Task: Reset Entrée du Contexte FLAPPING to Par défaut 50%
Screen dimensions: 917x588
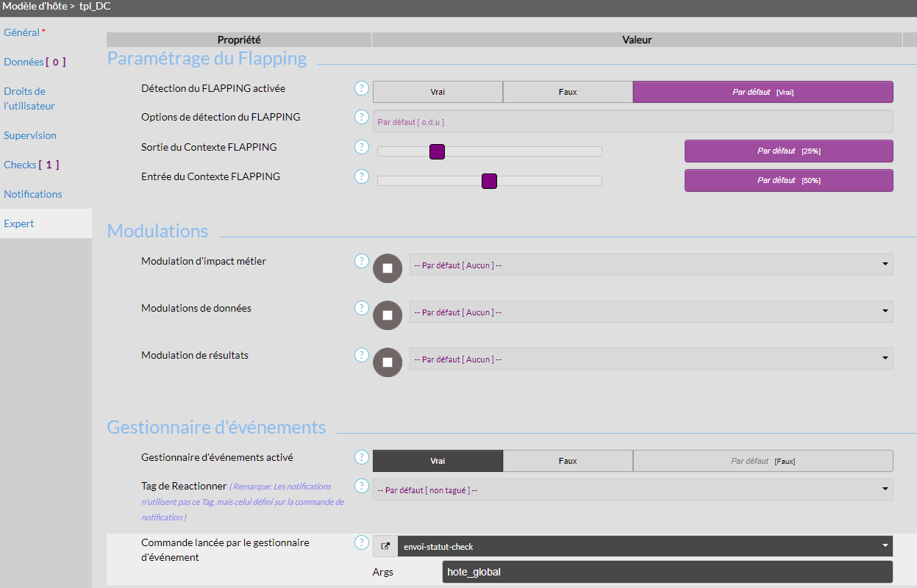Action: (788, 180)
